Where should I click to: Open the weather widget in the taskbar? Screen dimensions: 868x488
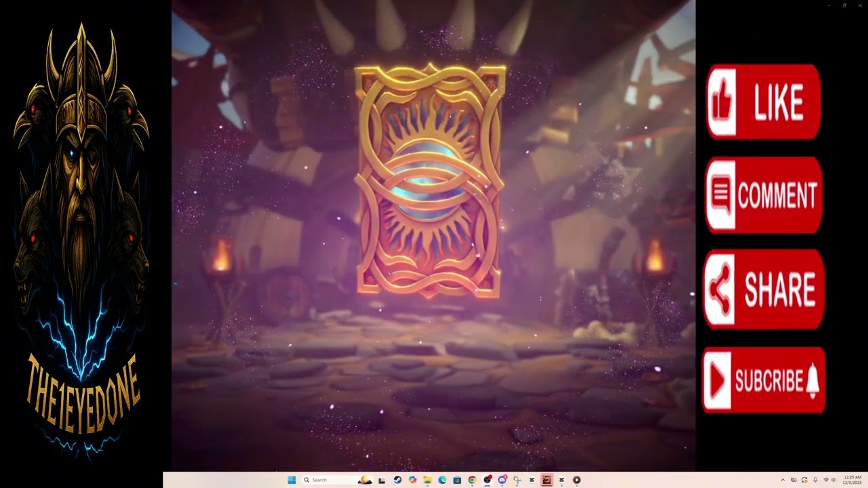[x=365, y=480]
